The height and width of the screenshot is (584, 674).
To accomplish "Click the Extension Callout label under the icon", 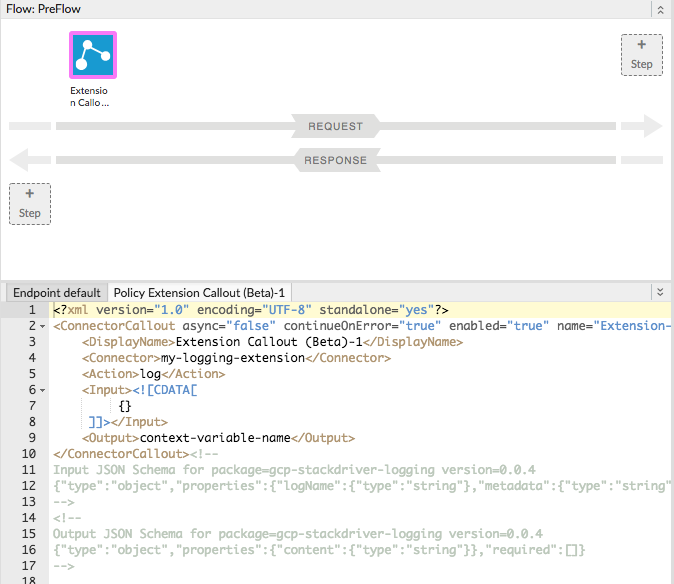I will [x=90, y=97].
